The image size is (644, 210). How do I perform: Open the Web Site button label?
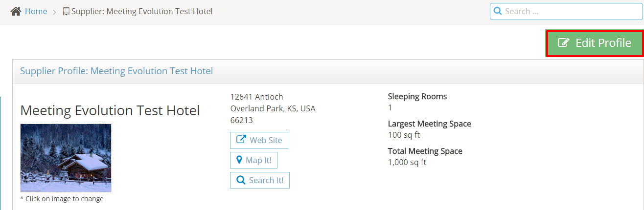pyautogui.click(x=266, y=140)
